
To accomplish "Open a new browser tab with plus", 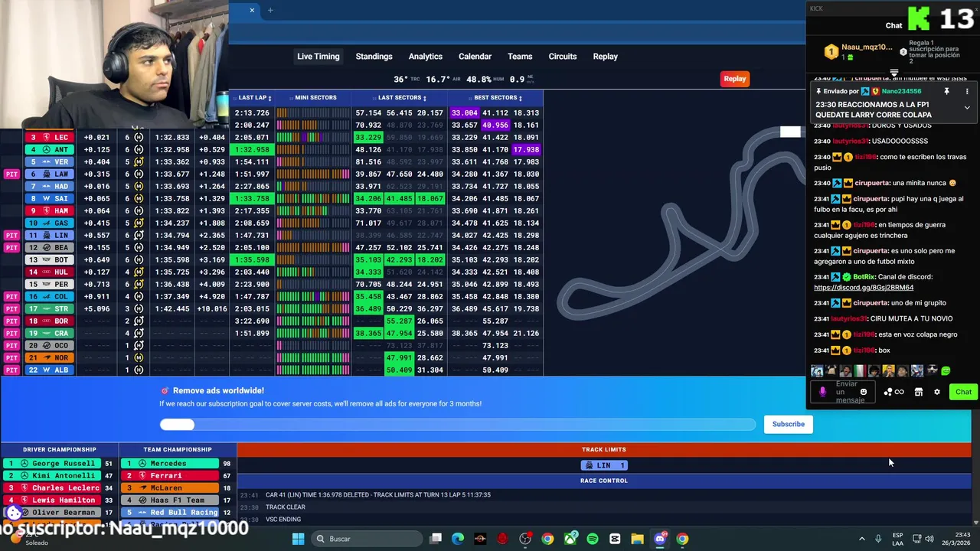I will [270, 10].
